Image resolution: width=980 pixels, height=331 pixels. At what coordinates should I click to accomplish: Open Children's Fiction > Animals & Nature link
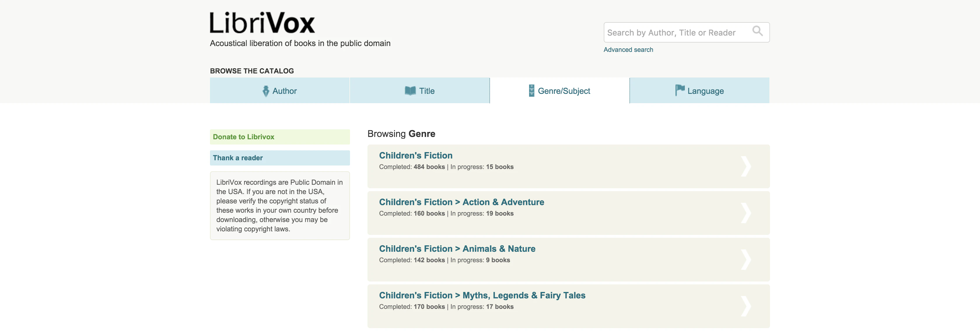(x=457, y=249)
